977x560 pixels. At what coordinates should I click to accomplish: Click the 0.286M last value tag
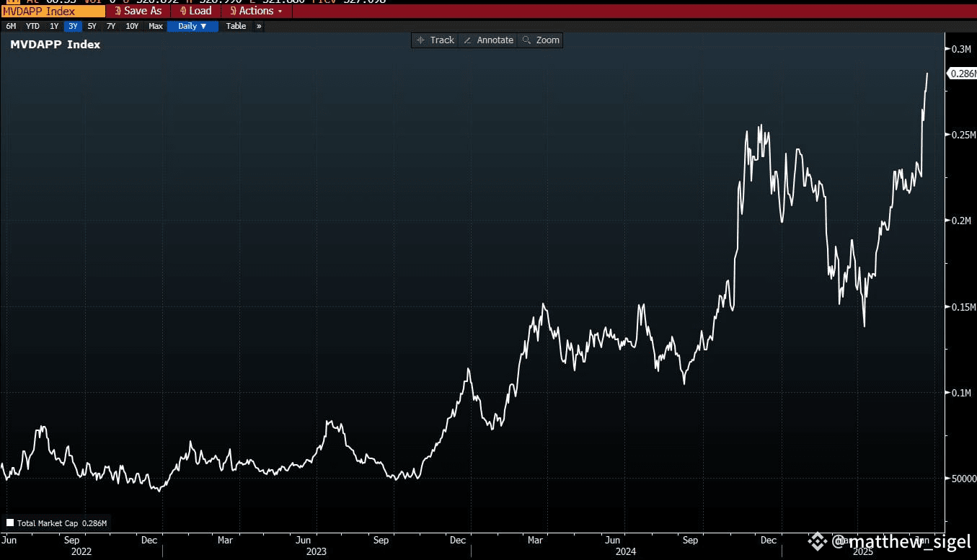tap(963, 74)
